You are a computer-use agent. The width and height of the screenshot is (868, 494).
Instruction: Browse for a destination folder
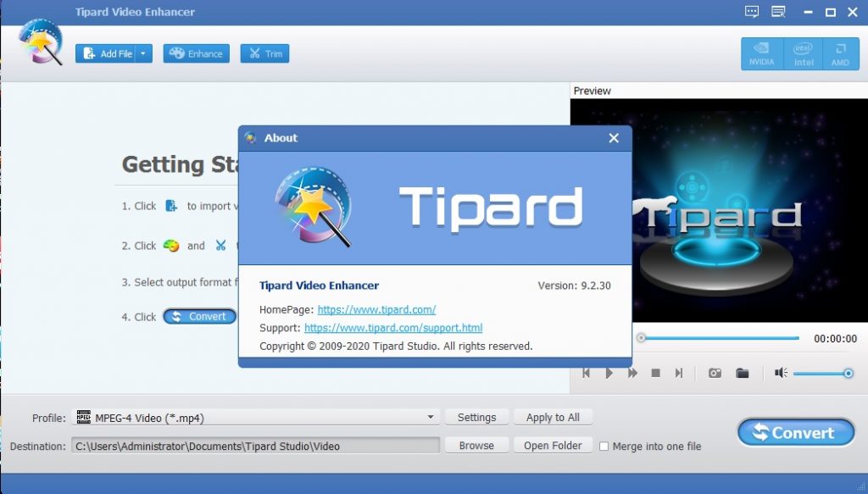[476, 446]
